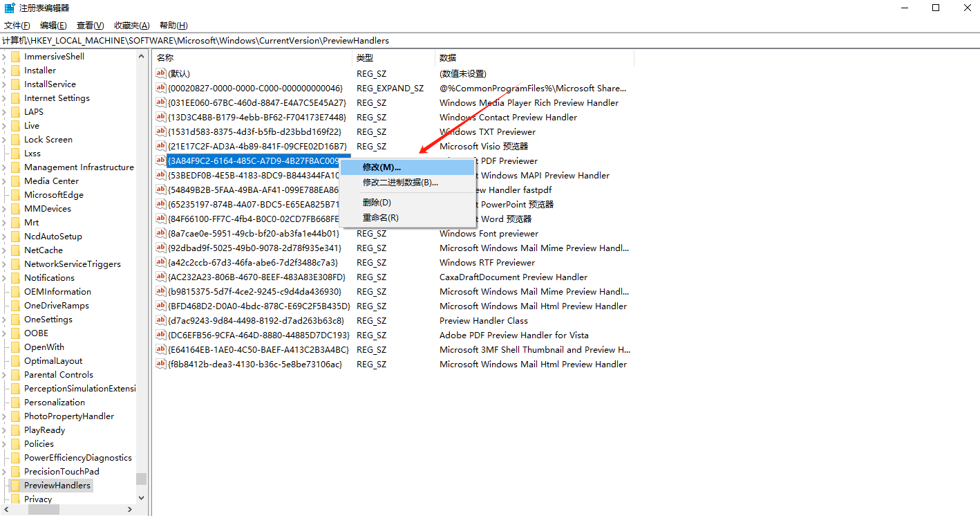This screenshot has width=980, height=516.
Task: Click the Installer folder icon in the tree
Action: pos(15,71)
